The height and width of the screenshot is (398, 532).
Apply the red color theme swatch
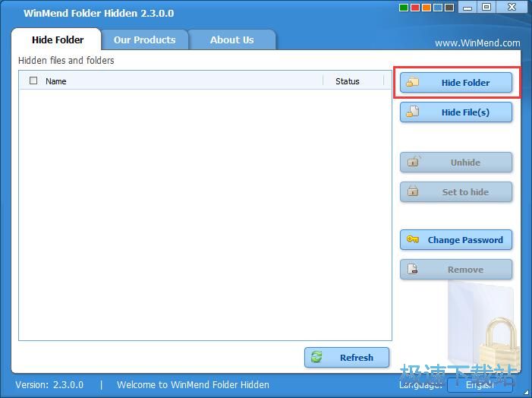tap(415, 8)
